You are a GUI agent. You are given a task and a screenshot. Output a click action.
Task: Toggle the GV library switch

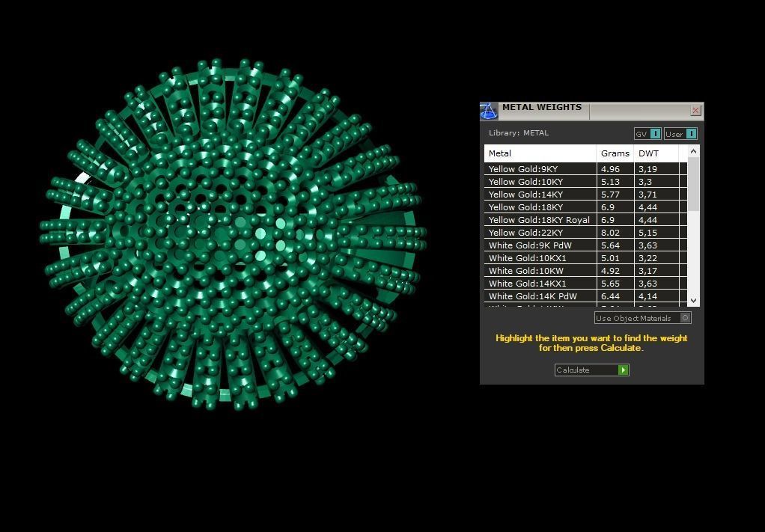pos(648,134)
